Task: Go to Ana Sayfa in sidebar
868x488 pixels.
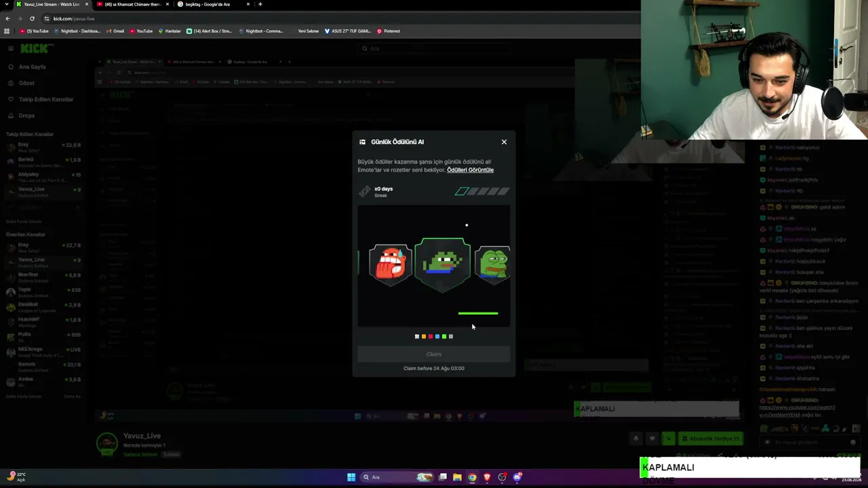Action: (32, 67)
